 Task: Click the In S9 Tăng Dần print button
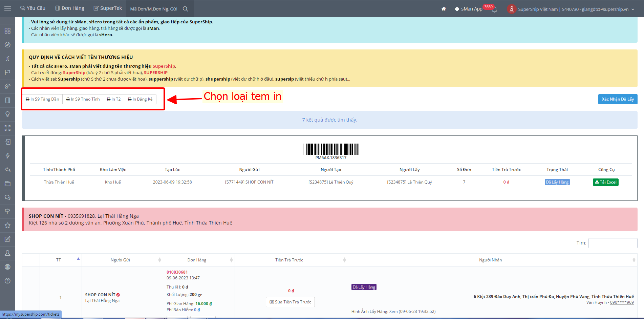[x=42, y=99]
